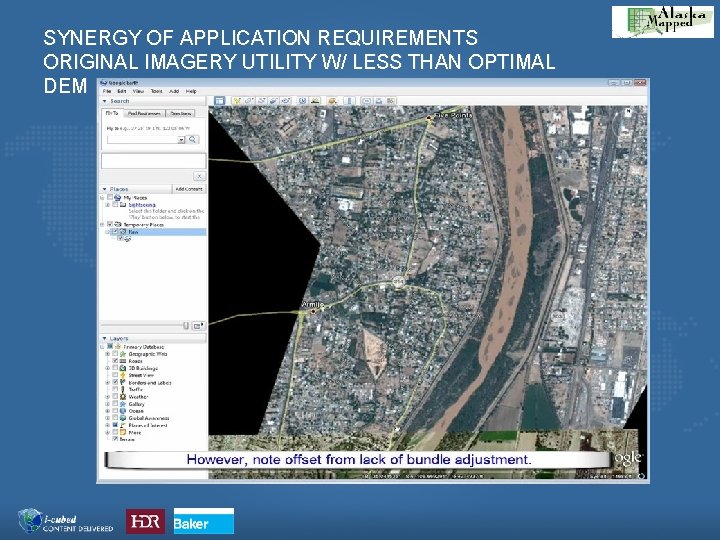Enable the Street View checkbox
The image size is (720, 540).
115,375
